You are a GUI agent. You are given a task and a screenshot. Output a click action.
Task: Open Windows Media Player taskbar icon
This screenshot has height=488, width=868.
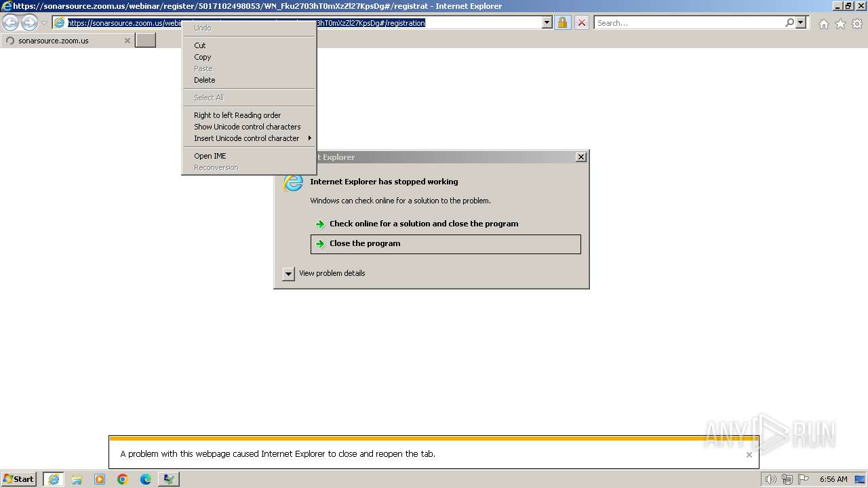pyautogui.click(x=100, y=479)
